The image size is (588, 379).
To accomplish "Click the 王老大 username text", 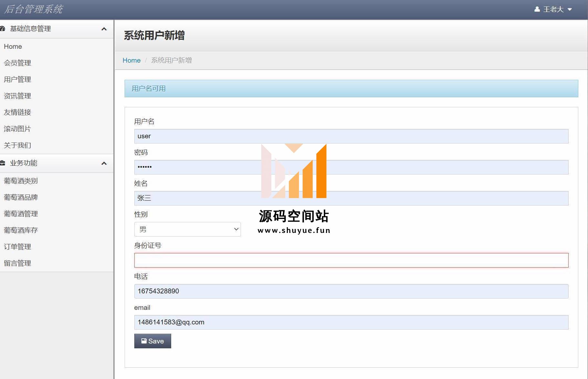I will coord(553,9).
